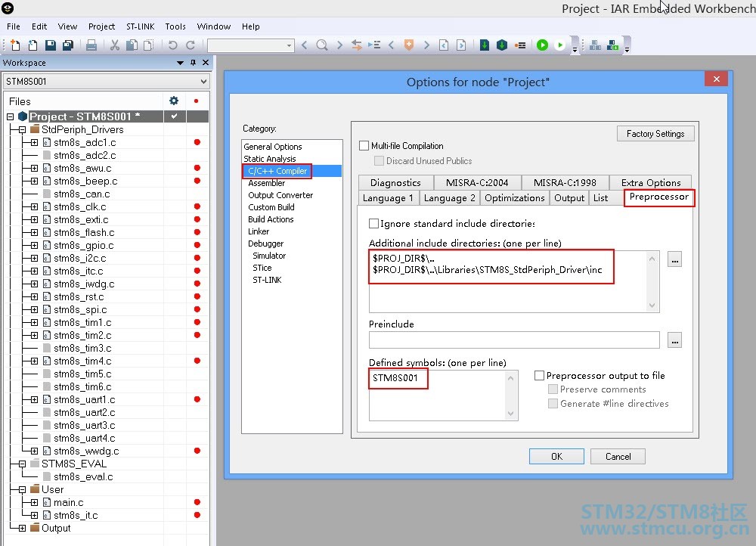Screen dimensions: 756x546
Task: Click the Paste toolbar icon
Action: click(x=148, y=45)
